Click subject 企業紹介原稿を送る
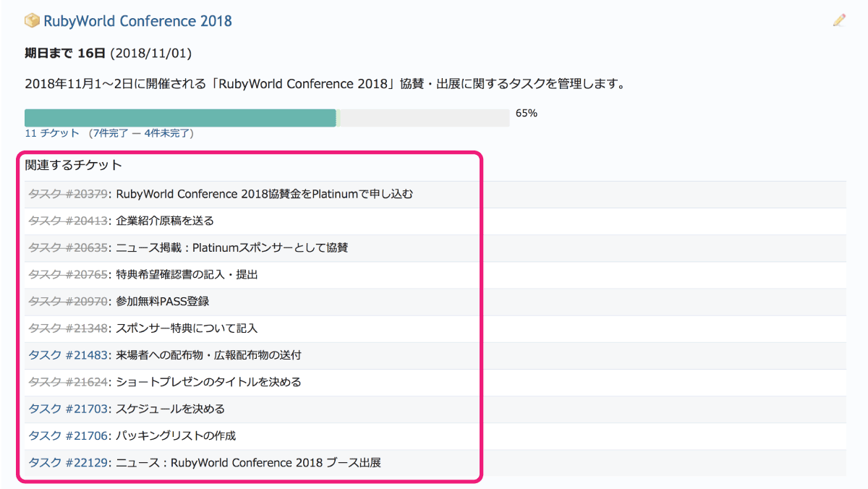This screenshot has width=868, height=489. pyautogui.click(x=165, y=221)
